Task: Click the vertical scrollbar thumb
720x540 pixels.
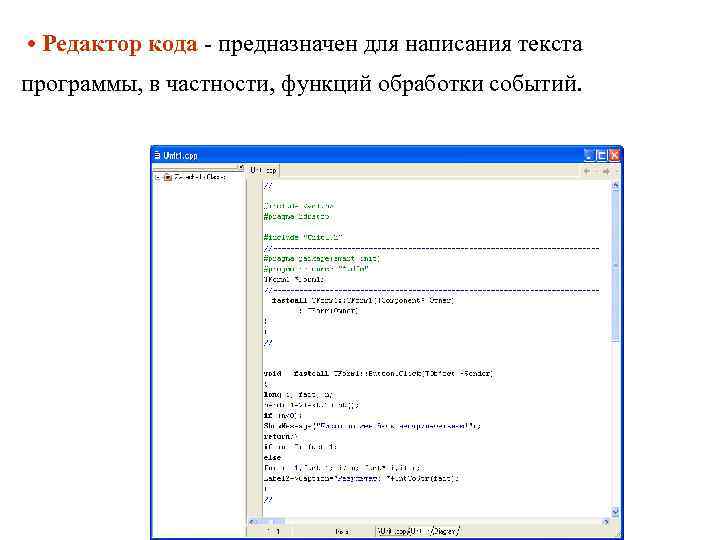Action: (x=615, y=266)
